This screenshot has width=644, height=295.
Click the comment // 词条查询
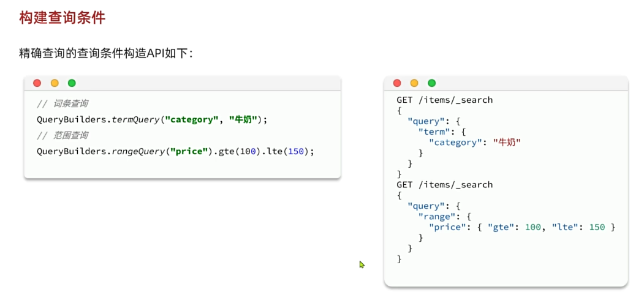(x=62, y=103)
